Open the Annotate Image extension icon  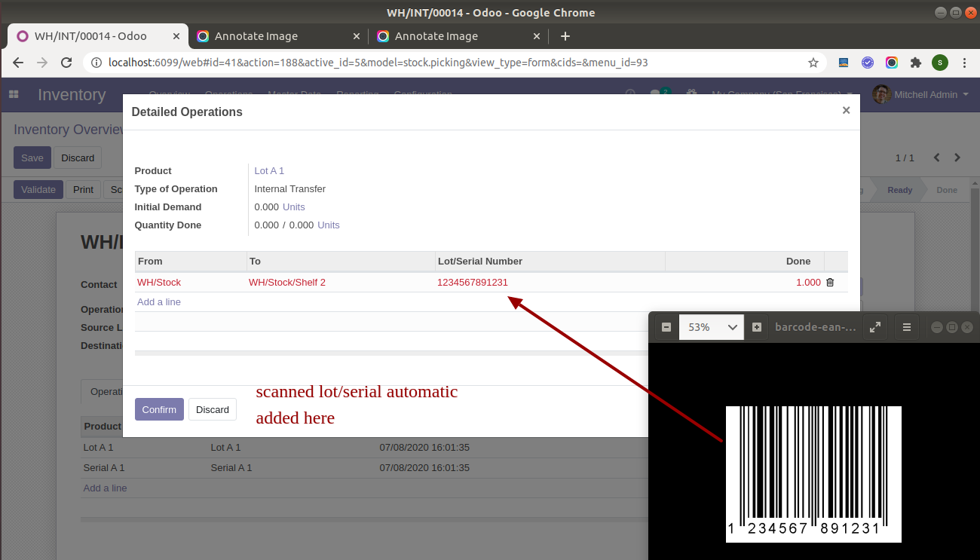892,63
